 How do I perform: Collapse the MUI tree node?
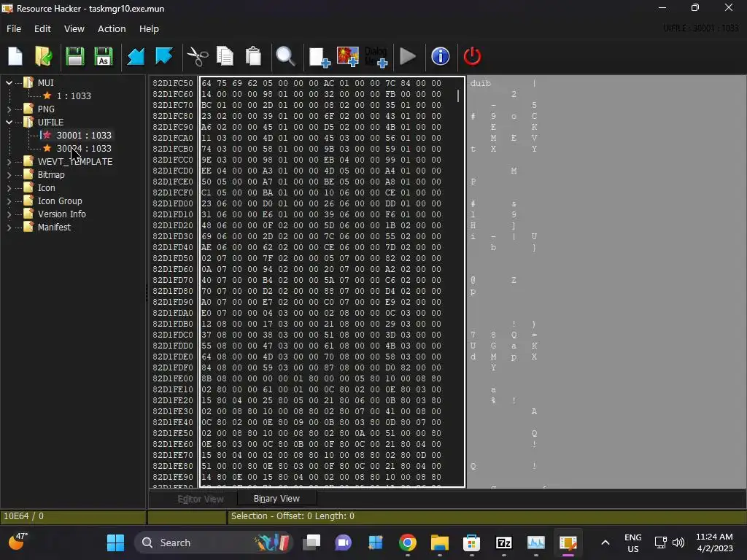(x=9, y=83)
